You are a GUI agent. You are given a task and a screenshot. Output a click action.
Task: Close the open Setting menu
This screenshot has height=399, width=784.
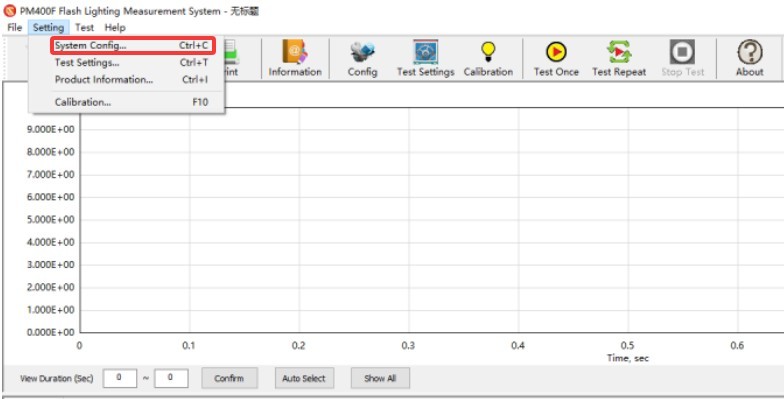click(x=48, y=28)
